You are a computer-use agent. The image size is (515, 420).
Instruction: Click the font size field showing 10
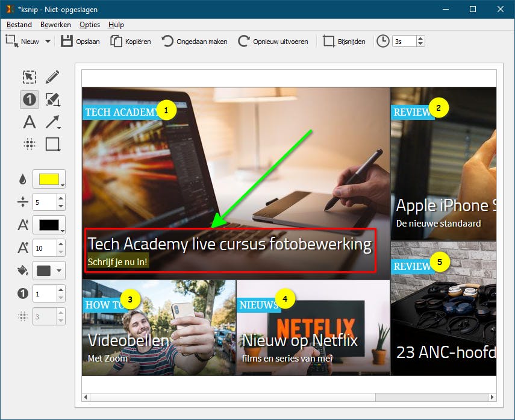tap(45, 248)
